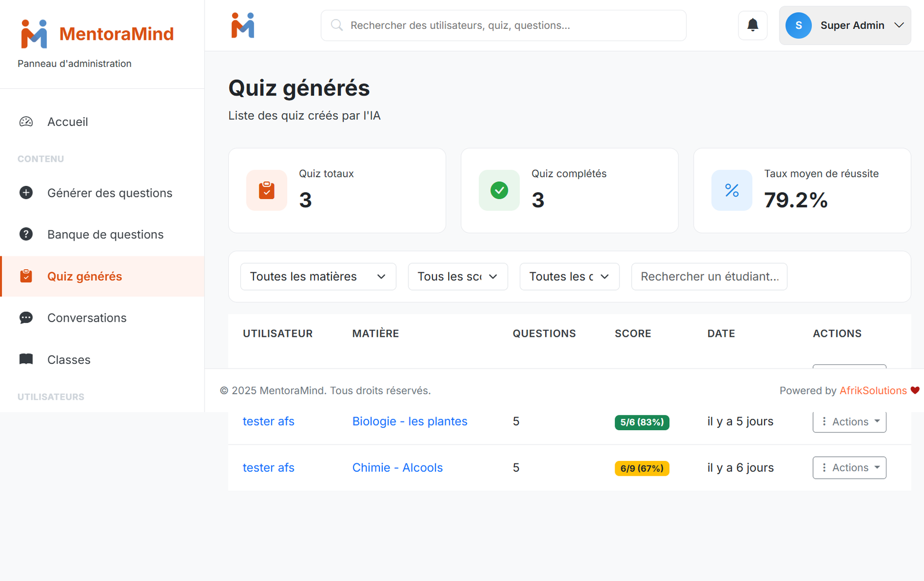Viewport: 924px width, 581px height.
Task: Click the MentoraMind logo in top bar
Action: click(243, 25)
